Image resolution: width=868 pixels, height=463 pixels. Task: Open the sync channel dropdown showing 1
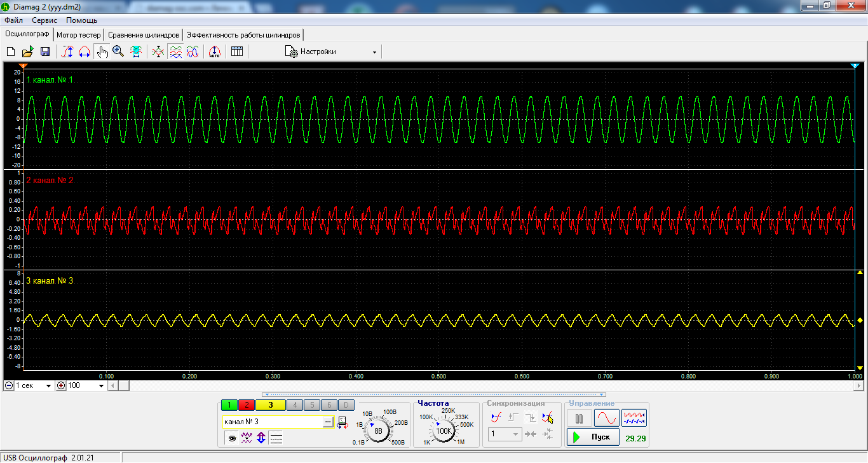point(505,434)
